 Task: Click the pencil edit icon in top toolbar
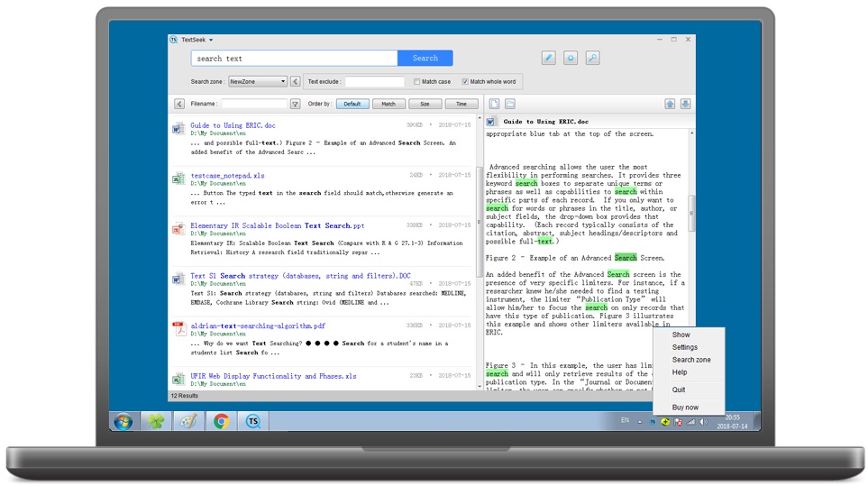tap(548, 58)
